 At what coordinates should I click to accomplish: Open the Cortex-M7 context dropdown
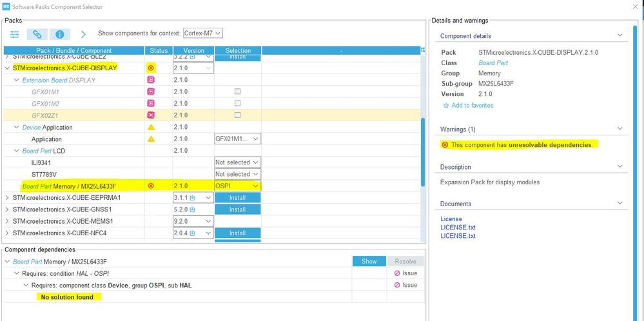[x=203, y=33]
